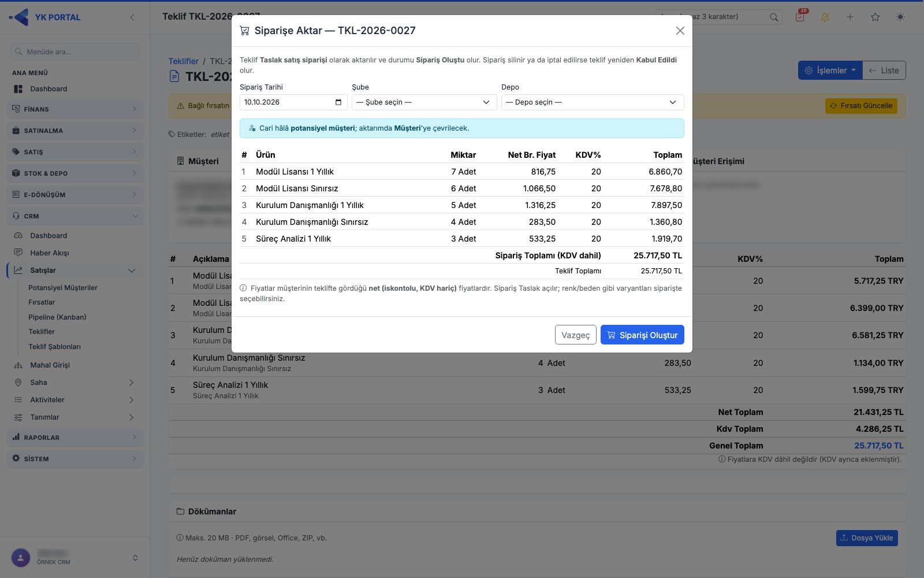
Task: Expand the Satınalma menu section
Action: coord(75,131)
